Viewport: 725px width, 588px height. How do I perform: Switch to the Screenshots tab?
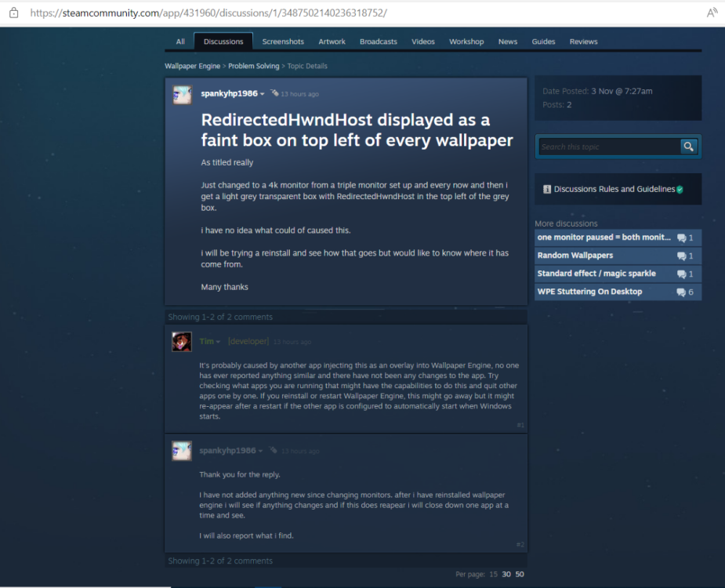point(283,42)
